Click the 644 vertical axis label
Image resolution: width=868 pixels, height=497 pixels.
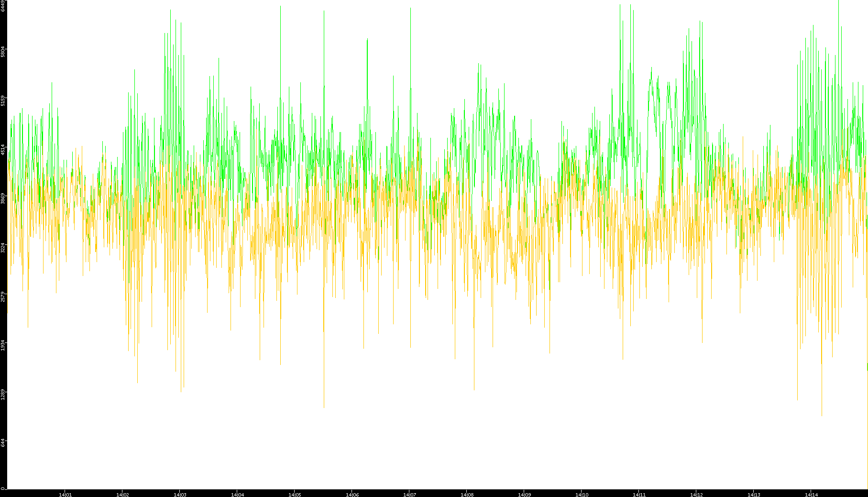coord(3,443)
